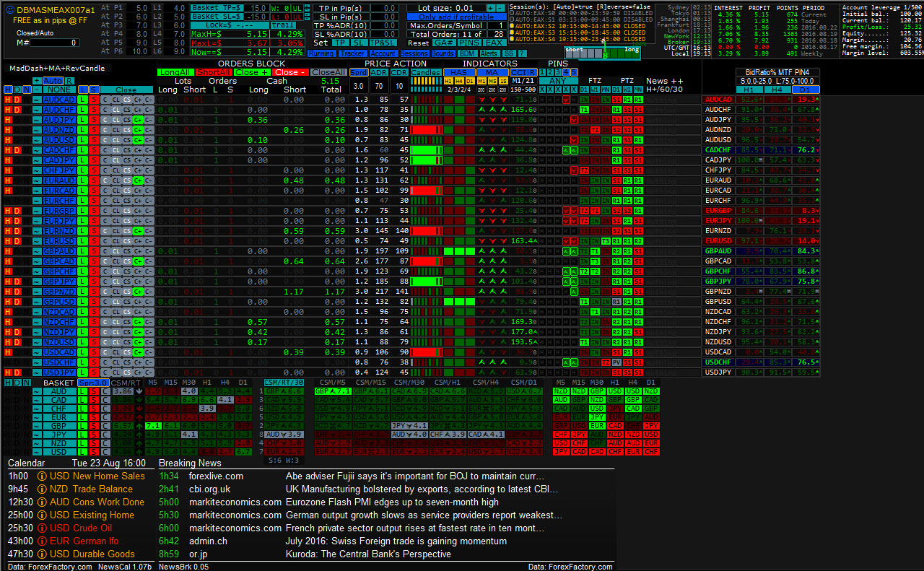Click the red S button for GBPJPY
Screen dimensions: 924x571
pyautogui.click(x=95, y=282)
